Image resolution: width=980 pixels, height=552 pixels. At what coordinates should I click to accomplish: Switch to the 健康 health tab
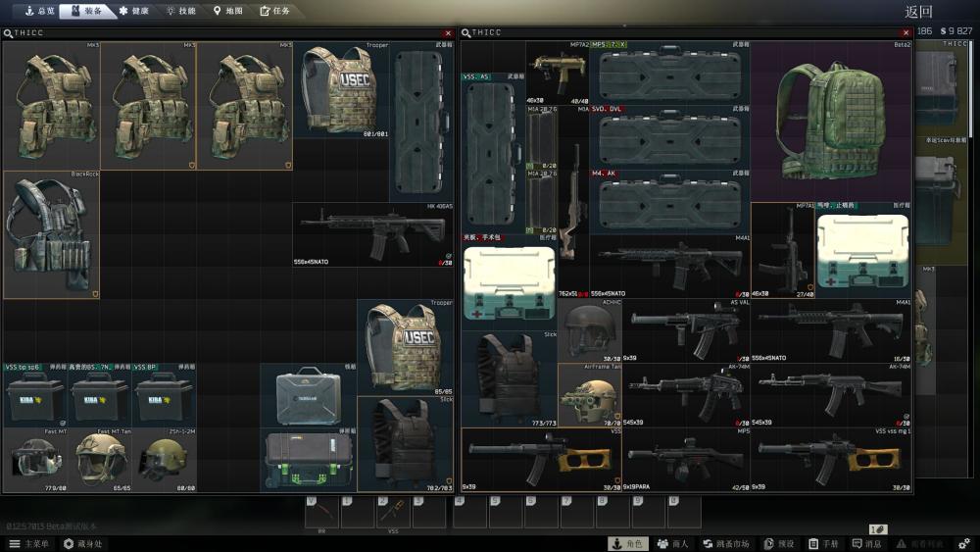pyautogui.click(x=133, y=12)
